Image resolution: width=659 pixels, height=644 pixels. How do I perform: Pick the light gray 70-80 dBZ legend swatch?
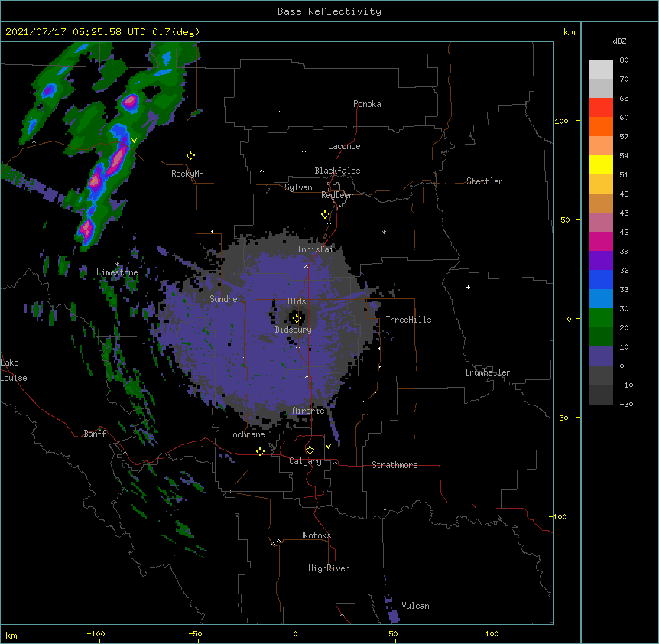[x=601, y=70]
